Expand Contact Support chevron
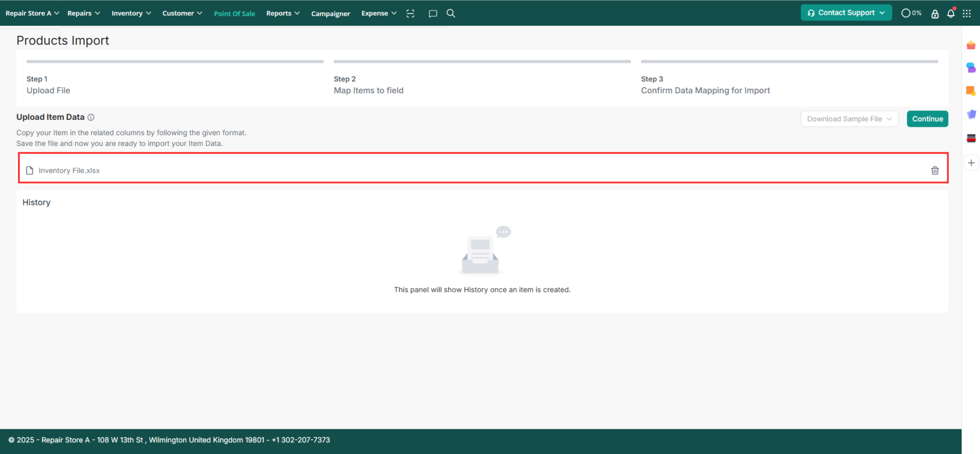 882,13
